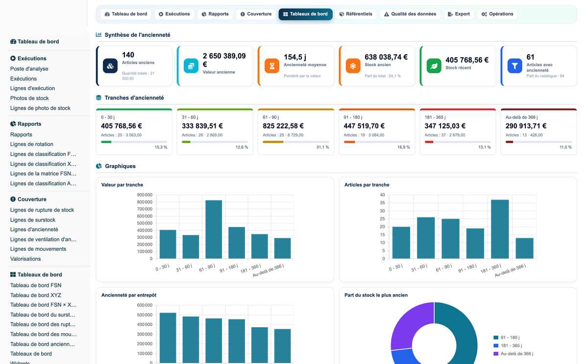Click the hourglass icon in Ancienneté moyenne card
The image size is (588, 364).
tap(272, 66)
